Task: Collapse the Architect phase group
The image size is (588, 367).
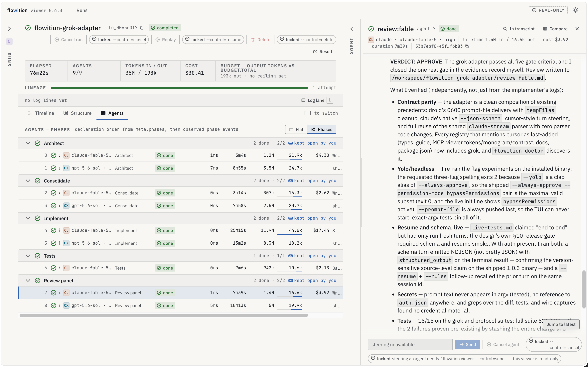Action: tap(28, 143)
